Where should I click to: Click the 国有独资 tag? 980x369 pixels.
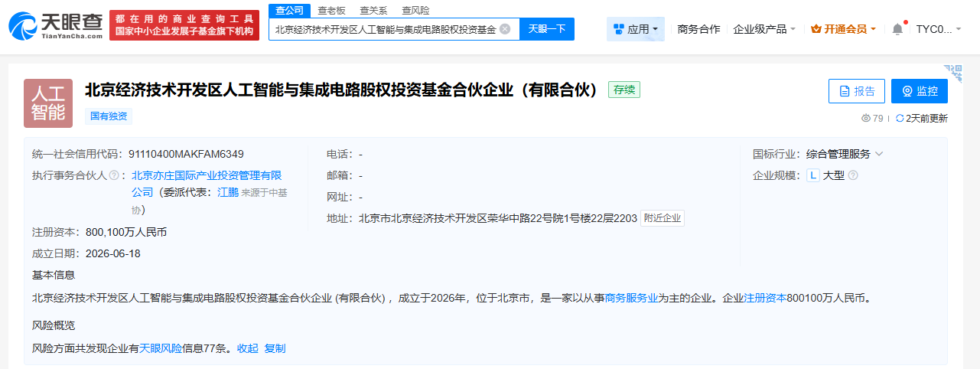click(109, 116)
